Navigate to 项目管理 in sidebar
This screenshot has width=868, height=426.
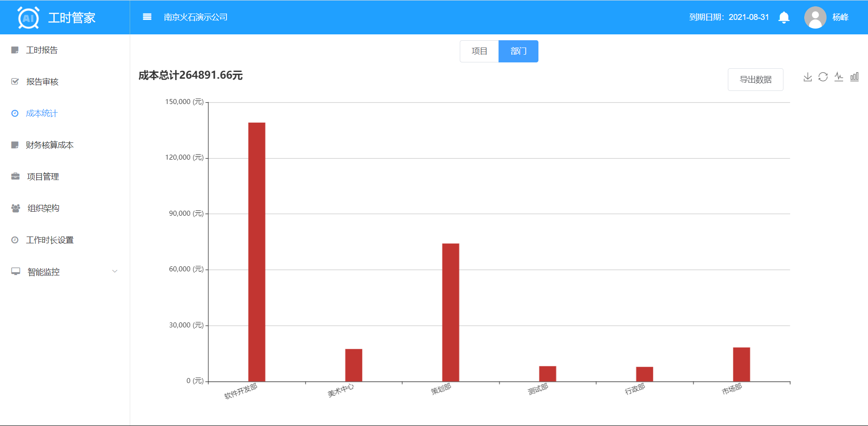pos(42,177)
